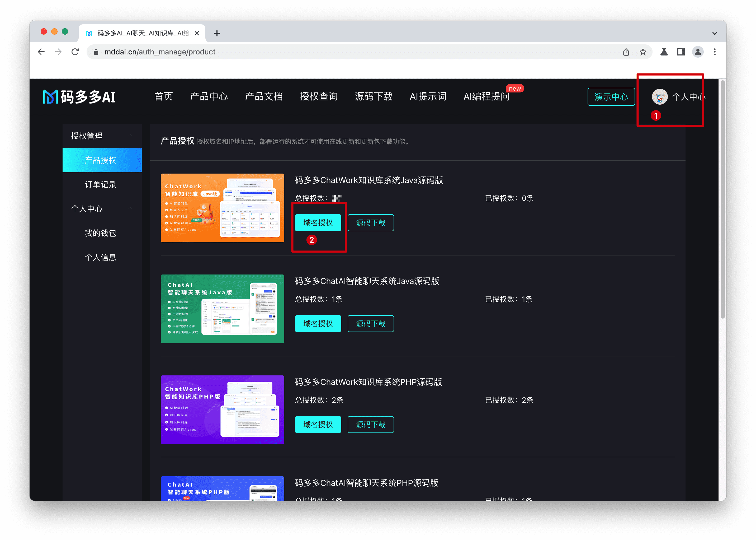Screen dimensions: 756x540
Task: Open the AI编程提问 nav item
Action: [x=486, y=96]
